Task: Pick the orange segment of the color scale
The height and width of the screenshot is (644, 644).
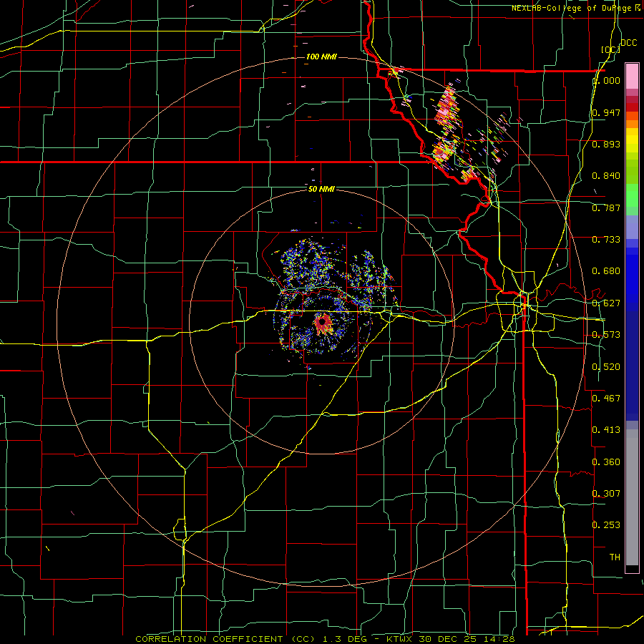Action: [x=632, y=120]
